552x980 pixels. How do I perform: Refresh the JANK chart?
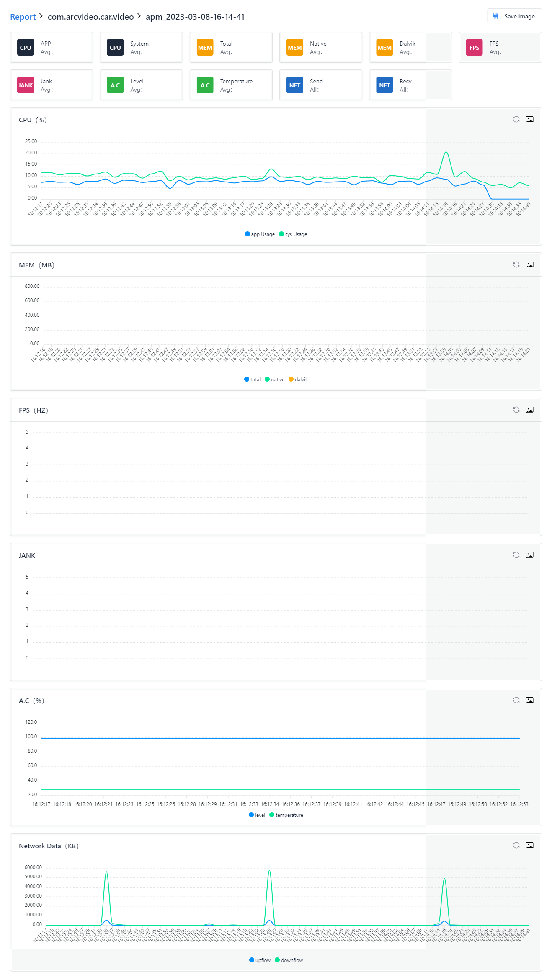516,555
